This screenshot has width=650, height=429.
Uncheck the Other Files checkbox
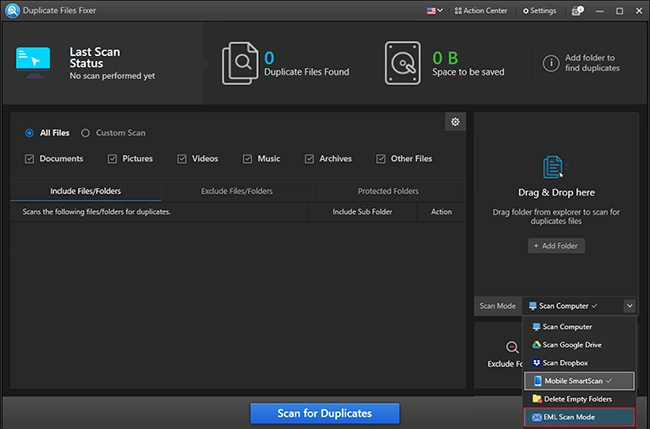pyautogui.click(x=381, y=159)
